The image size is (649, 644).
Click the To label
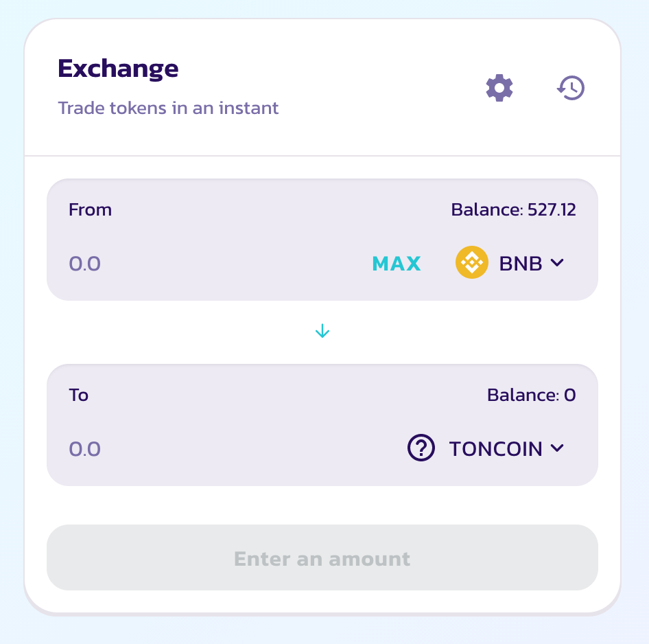coord(79,395)
